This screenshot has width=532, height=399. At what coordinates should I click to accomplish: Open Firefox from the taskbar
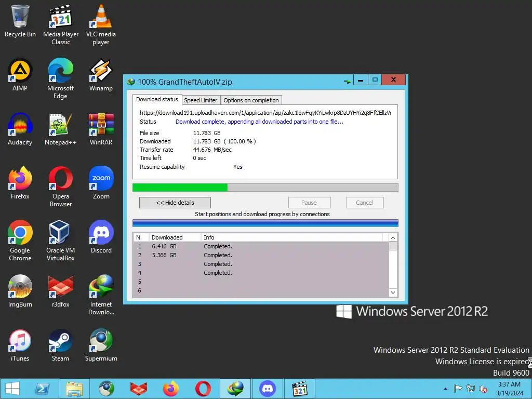coord(170,389)
